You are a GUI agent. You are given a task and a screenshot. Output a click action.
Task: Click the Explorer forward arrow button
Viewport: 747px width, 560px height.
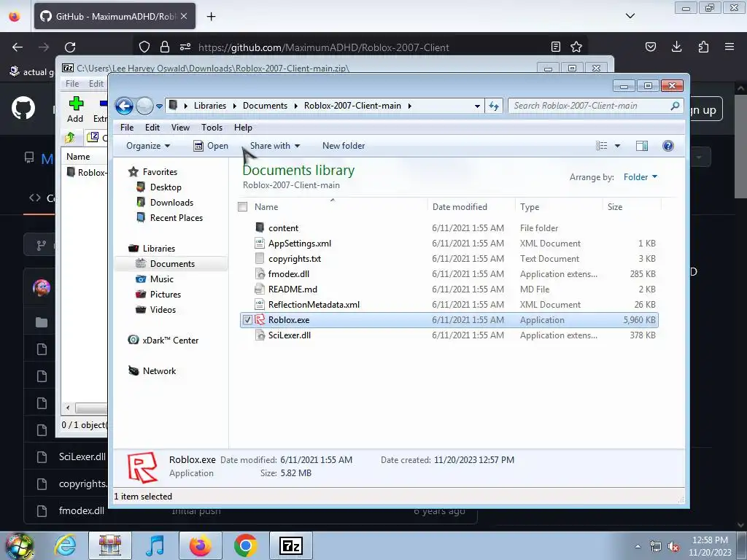(x=145, y=106)
